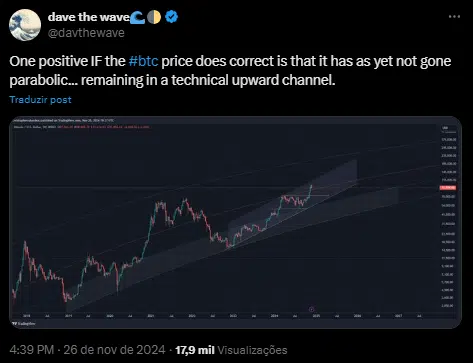Image resolution: width=473 pixels, height=363 pixels.
Task: Click the USD label atop price axis
Action: pos(445,128)
